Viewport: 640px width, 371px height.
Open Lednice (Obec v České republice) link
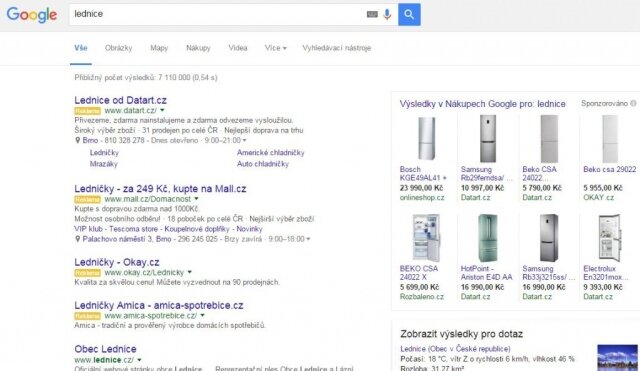[x=455, y=349]
